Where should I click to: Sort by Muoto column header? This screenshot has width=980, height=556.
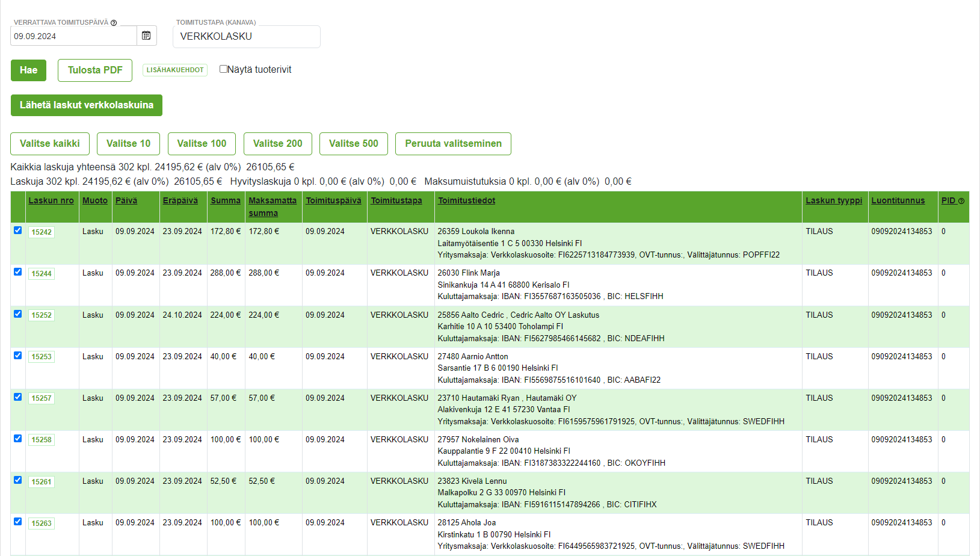coord(95,200)
